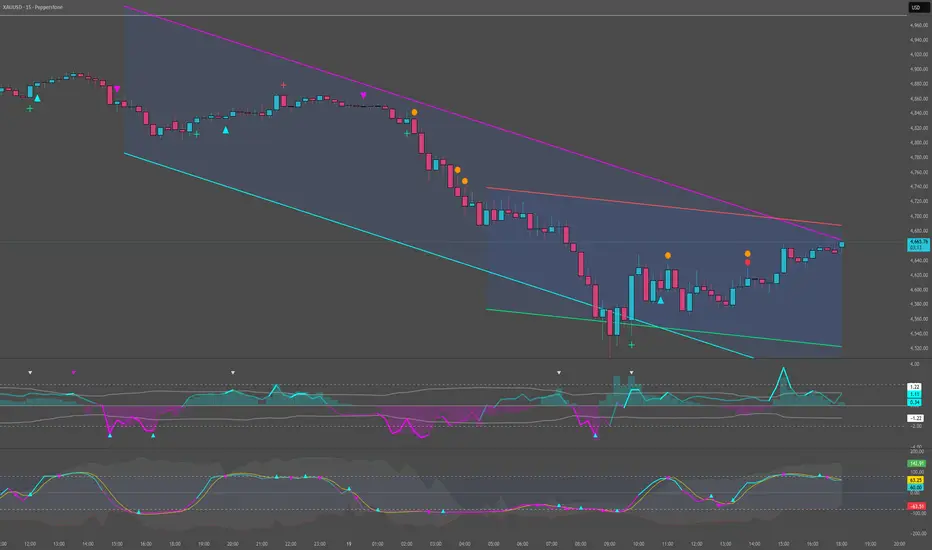
Task: Click the red dot signal marker
Action: [747, 262]
